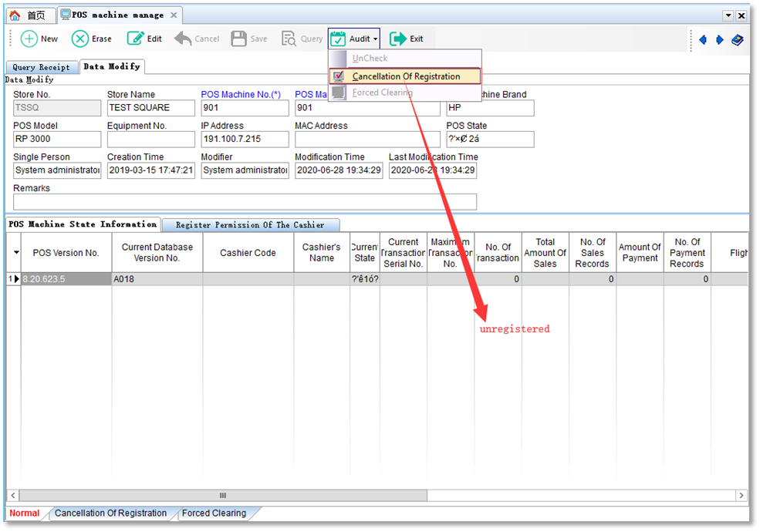Go to next record with right arrow
Screen dimensions: 760x532
pos(720,39)
